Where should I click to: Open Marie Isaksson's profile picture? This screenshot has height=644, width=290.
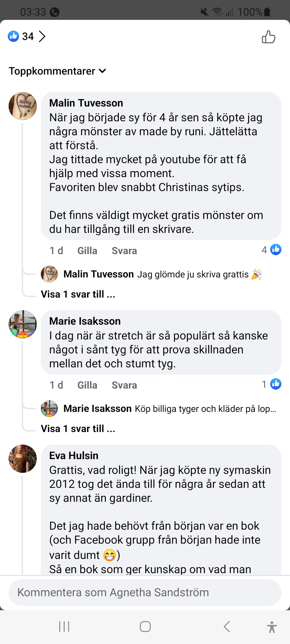pyautogui.click(x=23, y=324)
